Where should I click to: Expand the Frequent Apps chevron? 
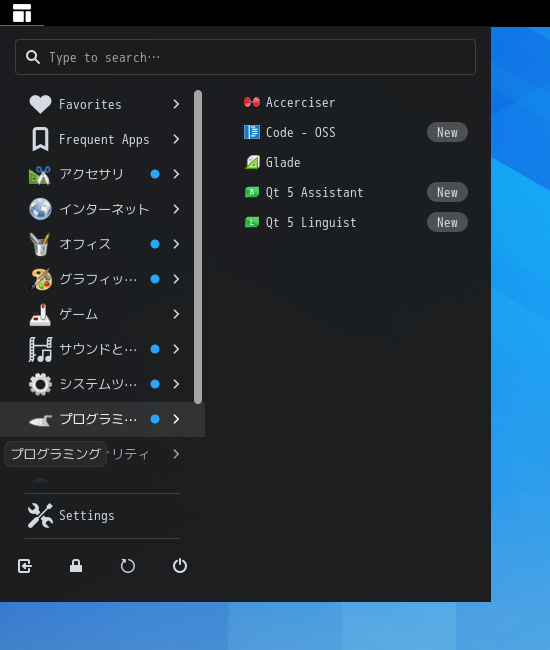click(176, 139)
